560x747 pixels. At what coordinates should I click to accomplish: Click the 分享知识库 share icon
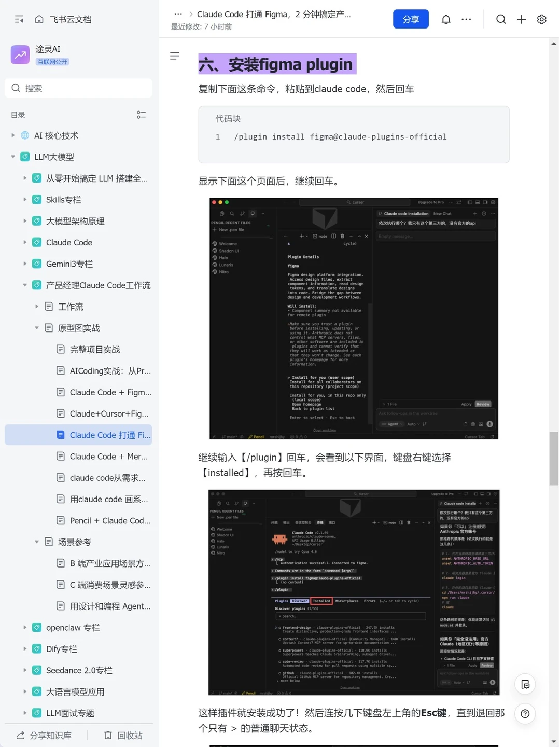click(x=21, y=735)
